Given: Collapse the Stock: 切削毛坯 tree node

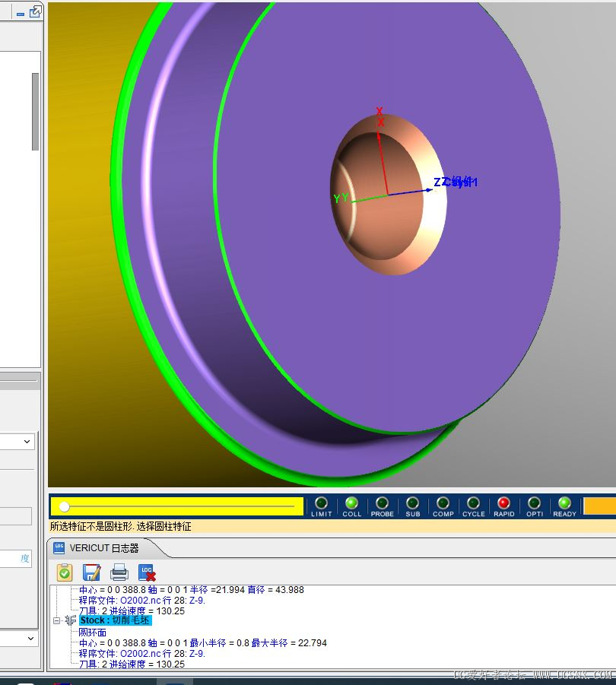Looking at the screenshot, I should [x=56, y=620].
